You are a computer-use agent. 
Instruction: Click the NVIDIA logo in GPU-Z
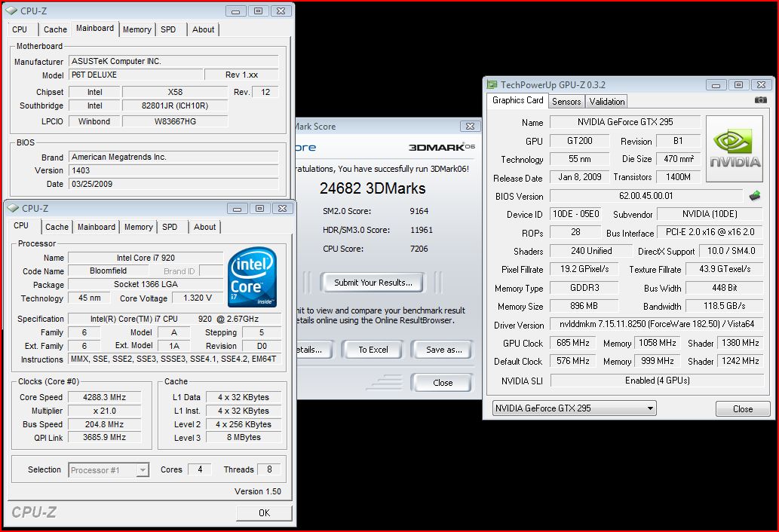point(735,149)
